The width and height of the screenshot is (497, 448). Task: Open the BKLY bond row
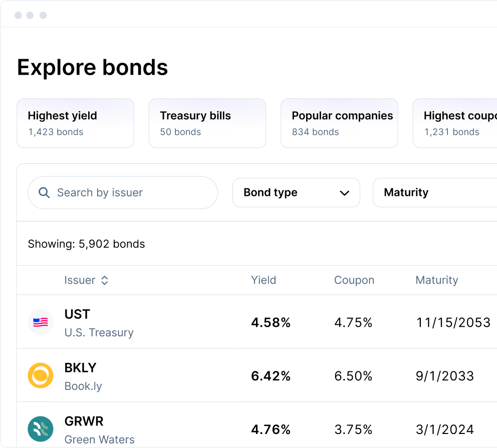pos(257,375)
